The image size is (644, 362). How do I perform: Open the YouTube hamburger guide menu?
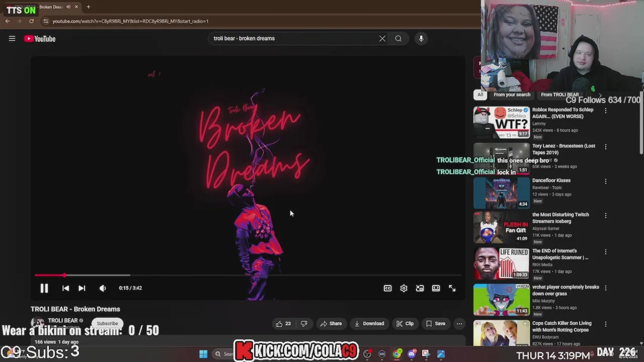(12, 39)
